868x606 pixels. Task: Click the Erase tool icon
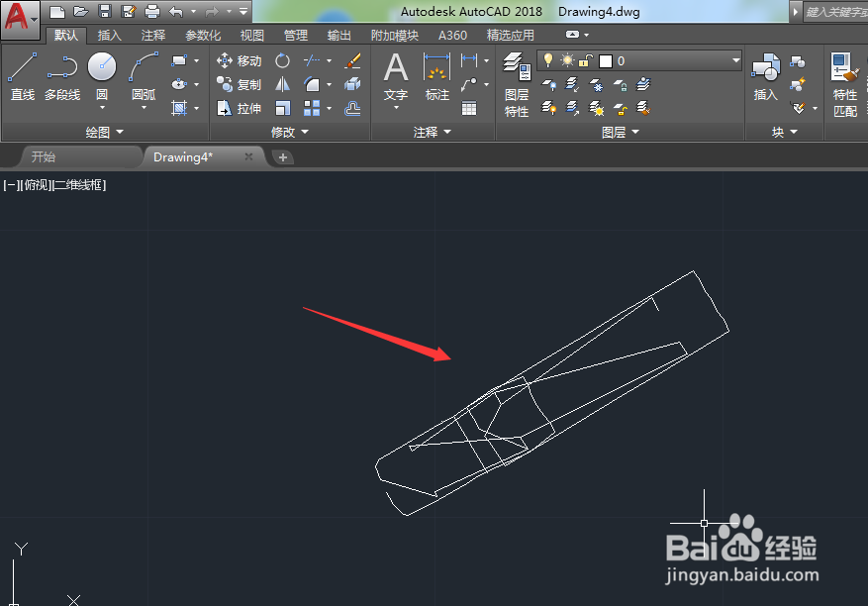click(352, 60)
